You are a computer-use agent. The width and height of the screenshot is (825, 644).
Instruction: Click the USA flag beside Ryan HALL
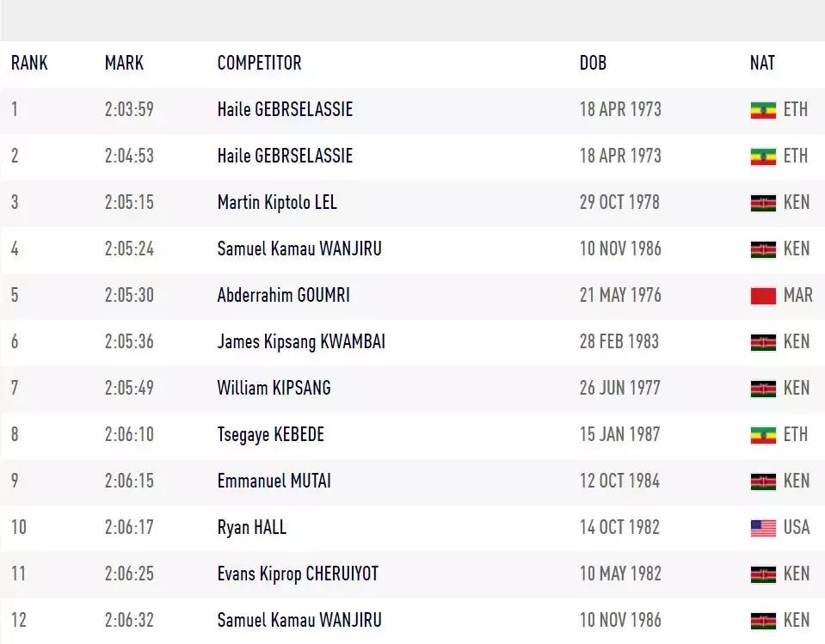(763, 528)
